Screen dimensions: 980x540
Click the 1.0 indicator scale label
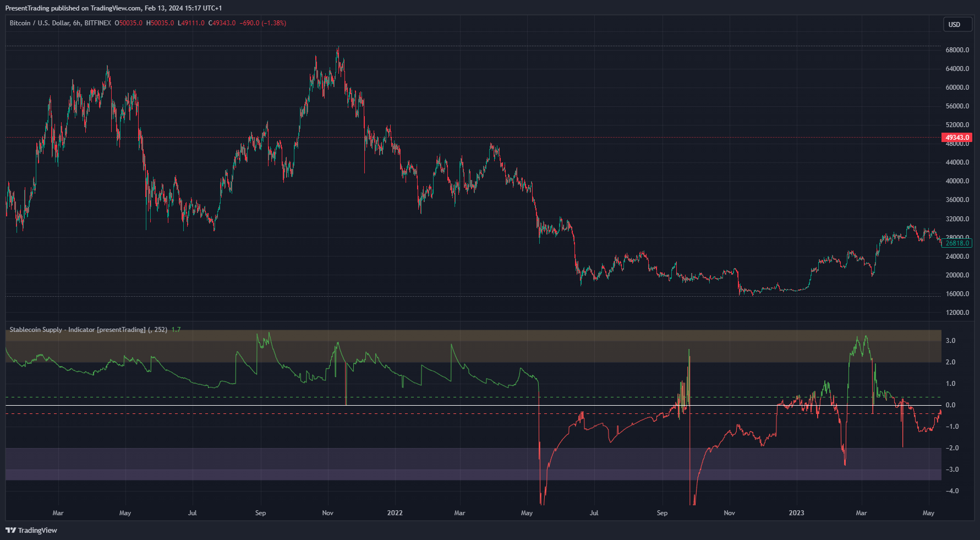[x=950, y=384]
